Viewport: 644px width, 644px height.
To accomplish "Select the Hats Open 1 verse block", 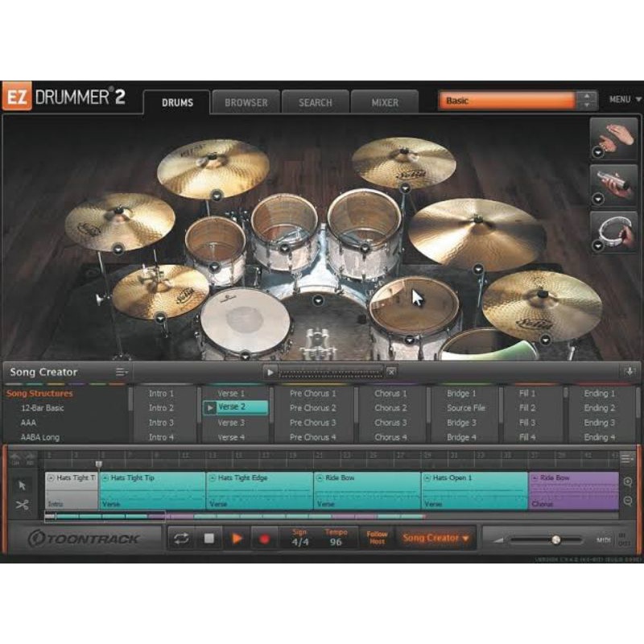I will (474, 490).
